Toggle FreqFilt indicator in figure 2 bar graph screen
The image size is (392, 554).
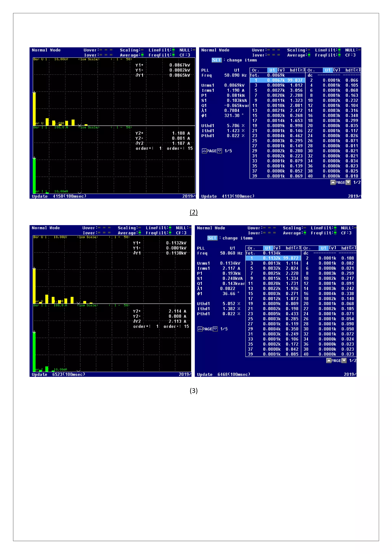[x=173, y=55]
